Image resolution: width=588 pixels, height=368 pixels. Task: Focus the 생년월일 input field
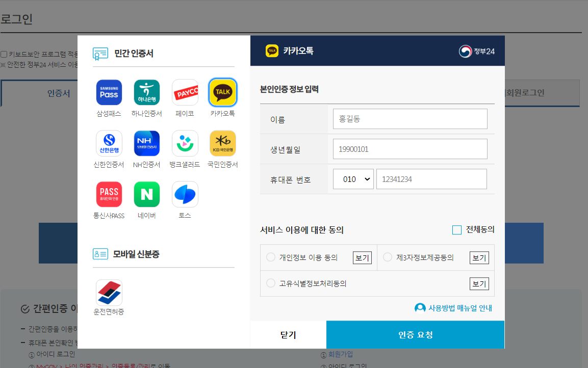coord(410,149)
